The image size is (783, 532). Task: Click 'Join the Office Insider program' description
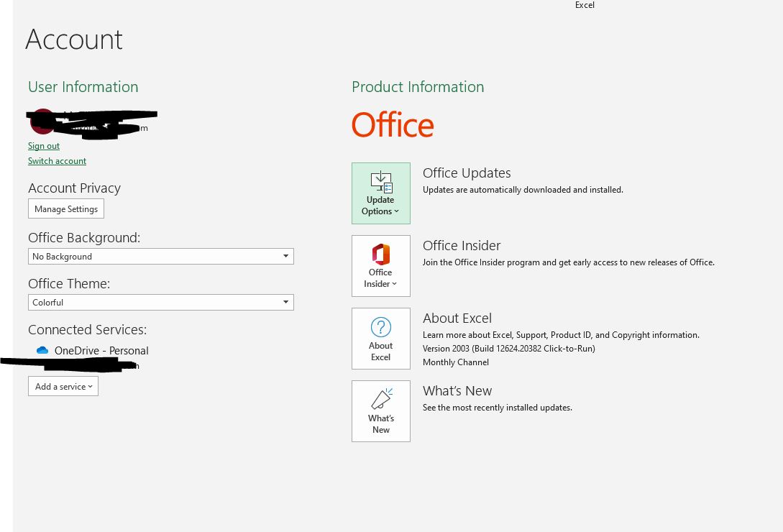568,262
